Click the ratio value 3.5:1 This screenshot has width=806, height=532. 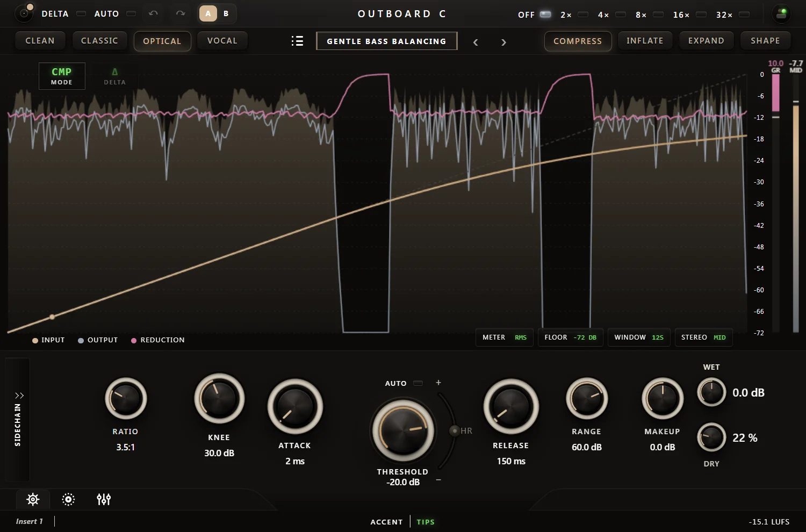(x=126, y=447)
